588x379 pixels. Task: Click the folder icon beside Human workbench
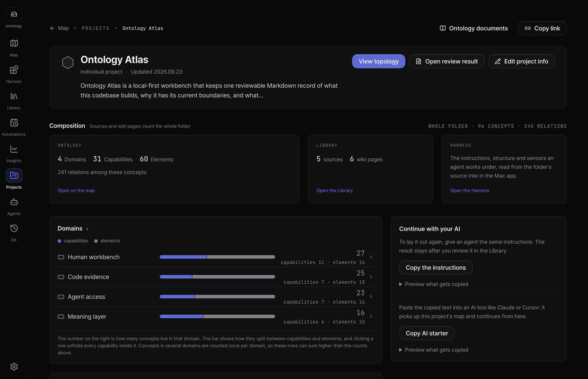pyautogui.click(x=61, y=257)
